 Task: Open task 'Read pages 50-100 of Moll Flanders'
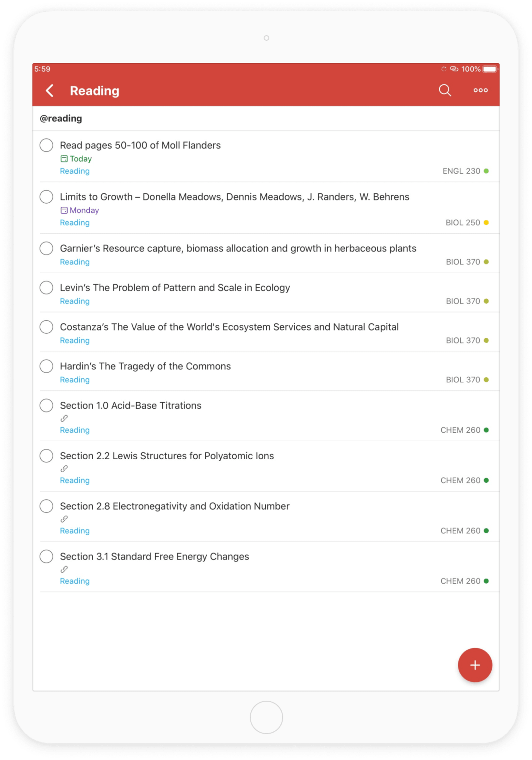[140, 145]
